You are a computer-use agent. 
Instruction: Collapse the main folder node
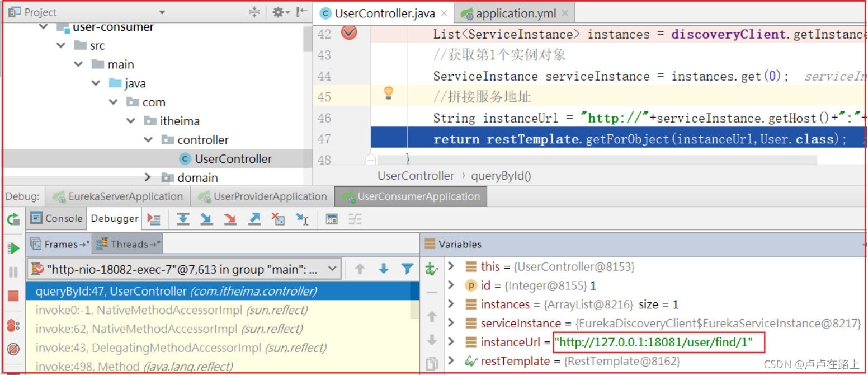(x=79, y=64)
